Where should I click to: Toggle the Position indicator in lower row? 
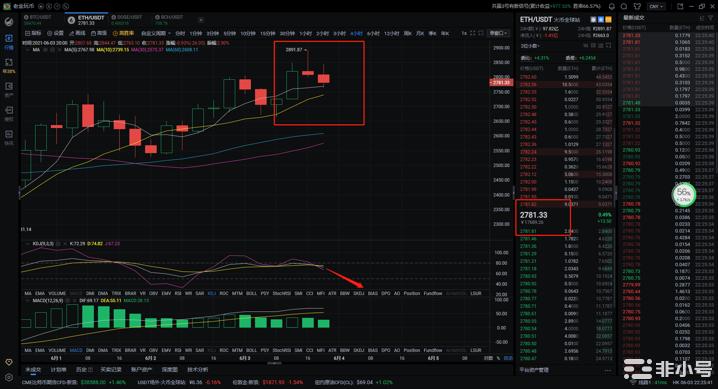point(412,350)
